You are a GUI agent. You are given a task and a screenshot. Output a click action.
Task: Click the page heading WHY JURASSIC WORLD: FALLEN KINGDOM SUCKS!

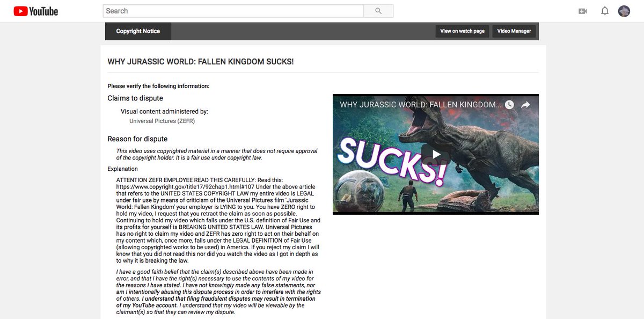coord(201,62)
